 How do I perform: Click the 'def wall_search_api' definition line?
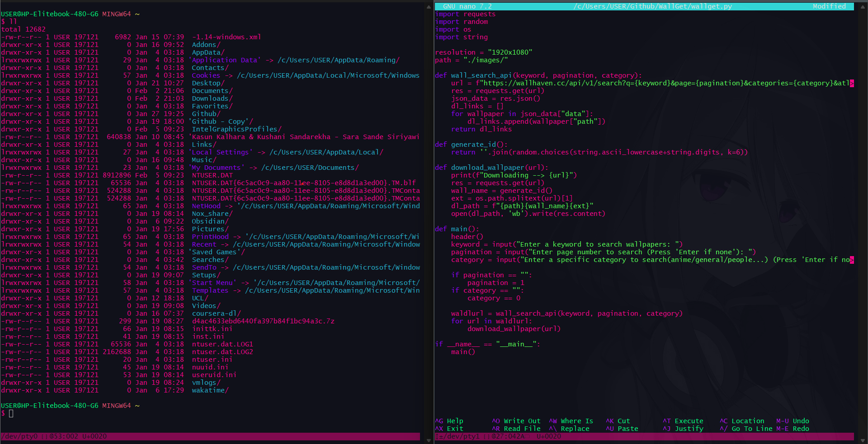538,75
